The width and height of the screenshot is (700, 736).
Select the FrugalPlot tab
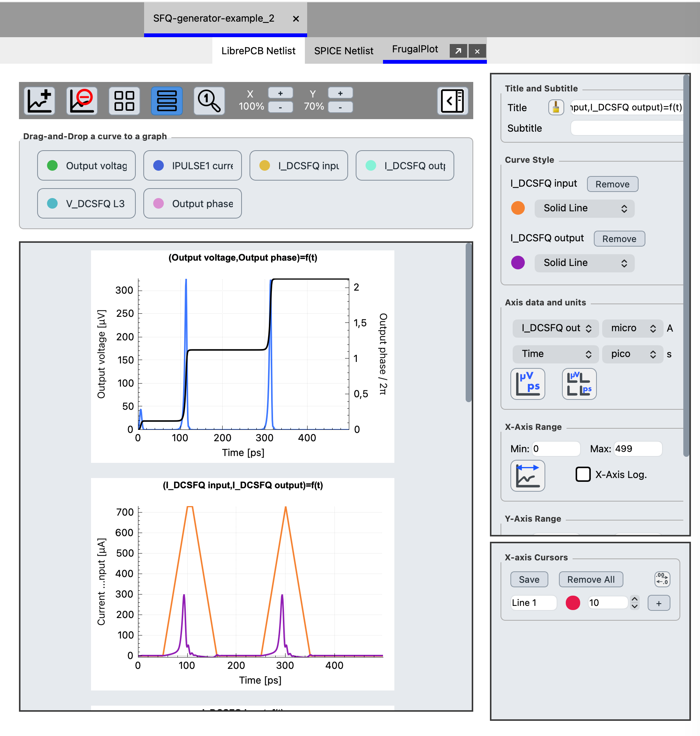pyautogui.click(x=415, y=49)
